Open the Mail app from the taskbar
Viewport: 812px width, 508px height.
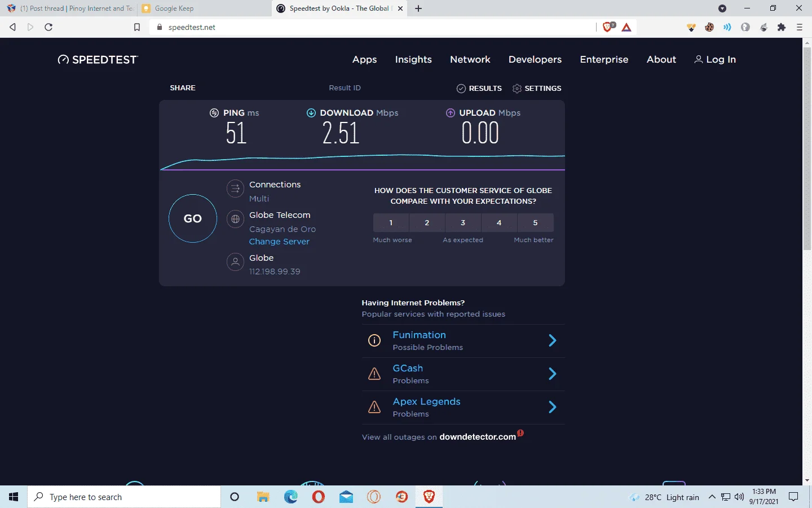pyautogui.click(x=346, y=497)
